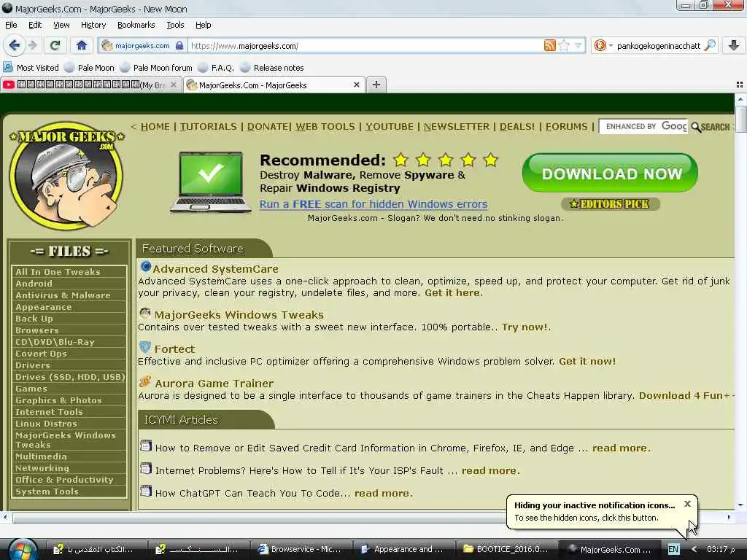Switch to BOOTICE_2016 folder in taskbar
Screen dimensions: 747x560
(x=506, y=549)
